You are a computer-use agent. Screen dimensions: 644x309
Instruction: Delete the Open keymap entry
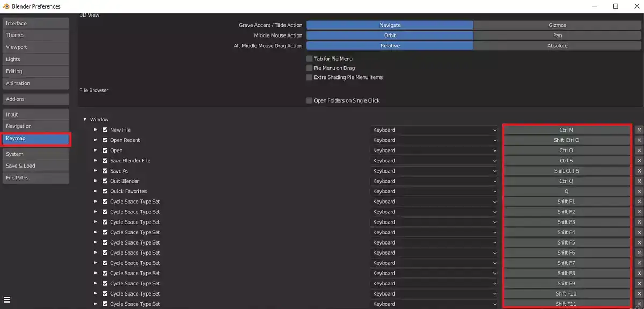click(x=639, y=150)
